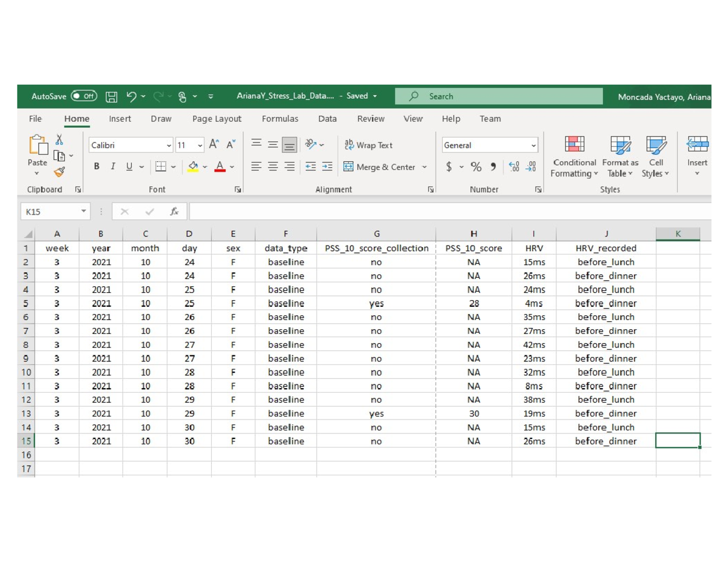This screenshot has width=728, height=562.
Task: Click the Save floppy disk icon
Action: (112, 96)
